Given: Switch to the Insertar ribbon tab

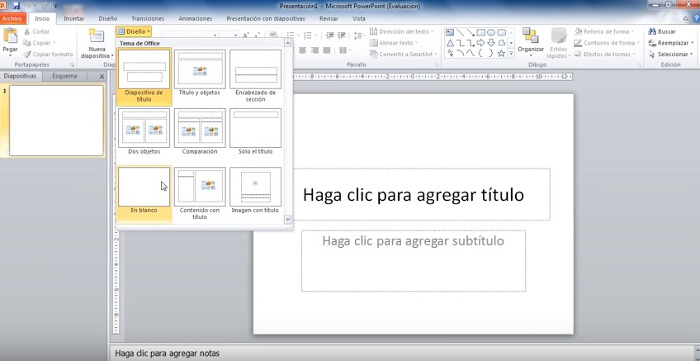Looking at the screenshot, I should [x=74, y=19].
